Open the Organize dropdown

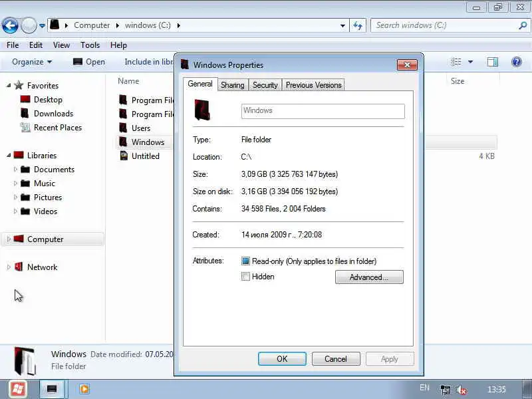pyautogui.click(x=32, y=62)
